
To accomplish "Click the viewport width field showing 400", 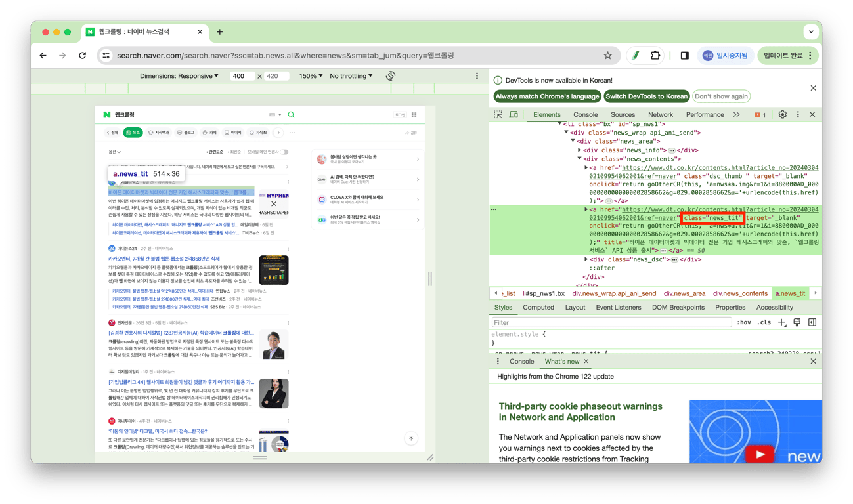I will tap(242, 76).
